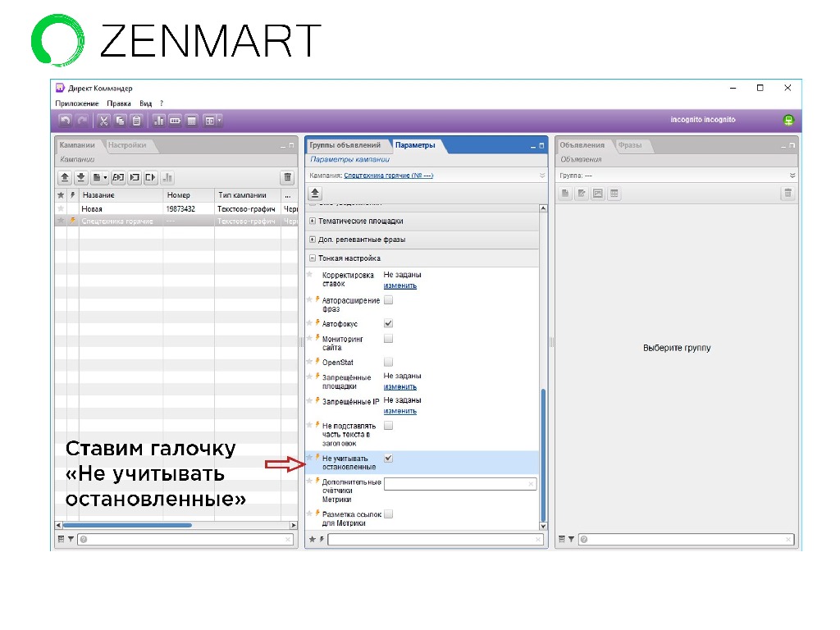Delete campaign with the trash icon
The width and height of the screenshot is (840, 630).
tap(288, 177)
